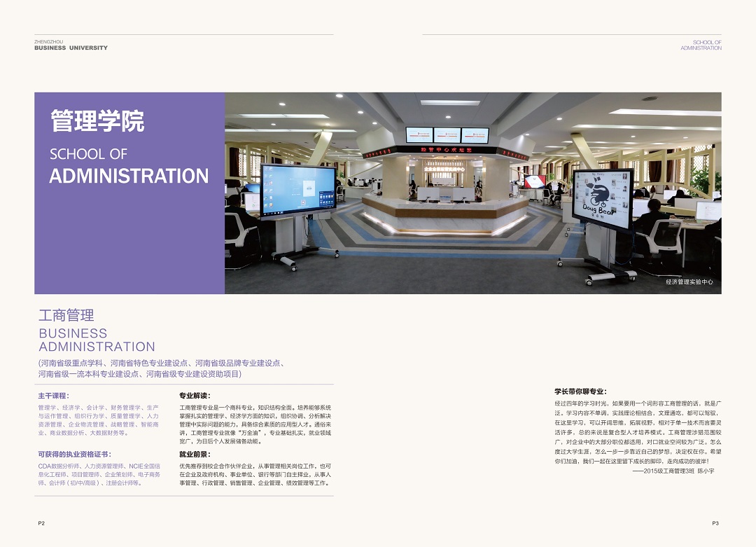Click the paragraph starting 工商管理专业是一个商科专业
756x547 pixels.
click(x=255, y=424)
